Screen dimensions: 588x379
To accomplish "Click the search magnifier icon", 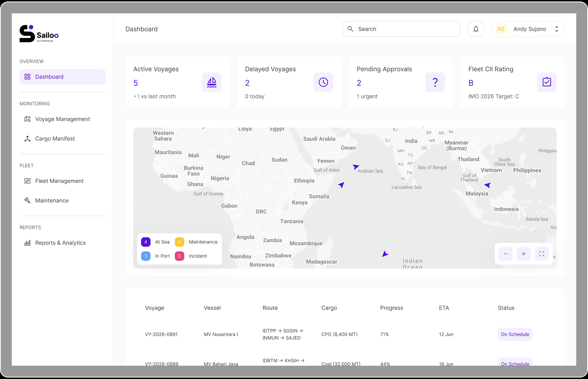I will (350, 29).
